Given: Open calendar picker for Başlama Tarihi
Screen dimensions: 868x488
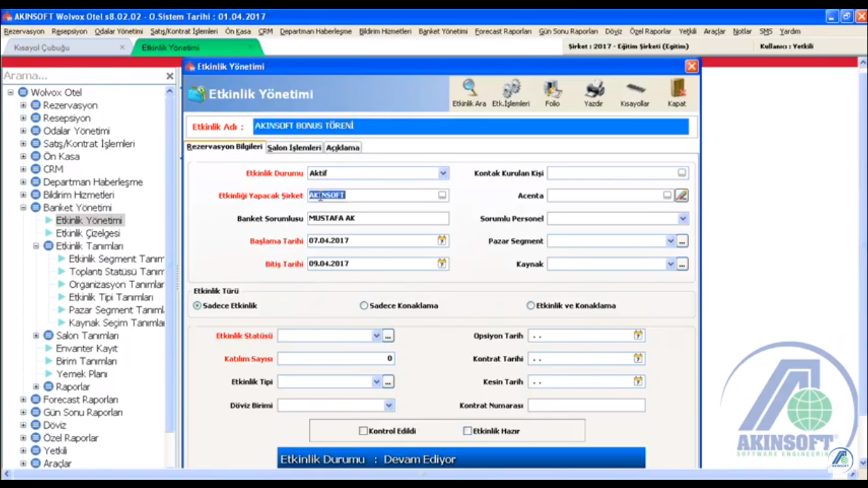Looking at the screenshot, I should (x=442, y=241).
